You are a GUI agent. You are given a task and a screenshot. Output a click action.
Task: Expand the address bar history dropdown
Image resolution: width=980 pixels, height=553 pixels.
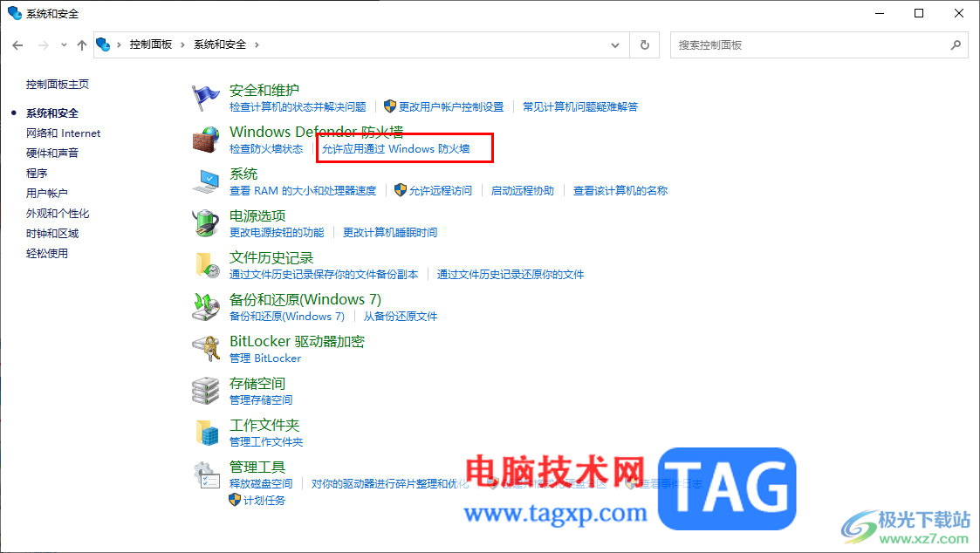click(x=615, y=45)
